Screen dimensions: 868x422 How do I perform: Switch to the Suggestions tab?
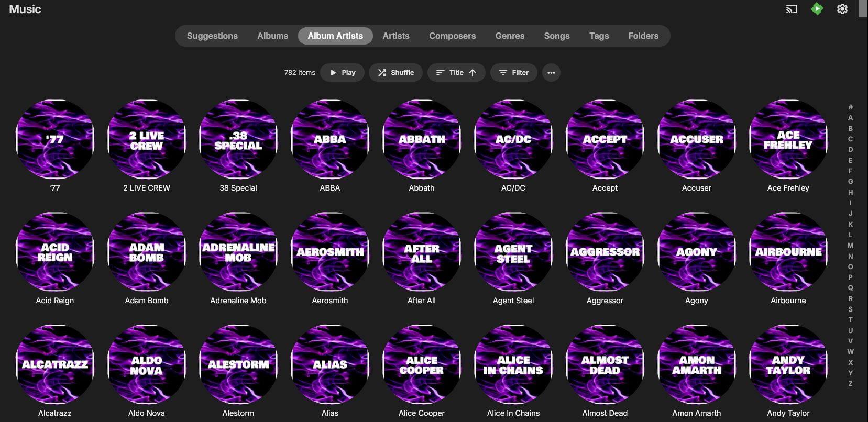[212, 36]
